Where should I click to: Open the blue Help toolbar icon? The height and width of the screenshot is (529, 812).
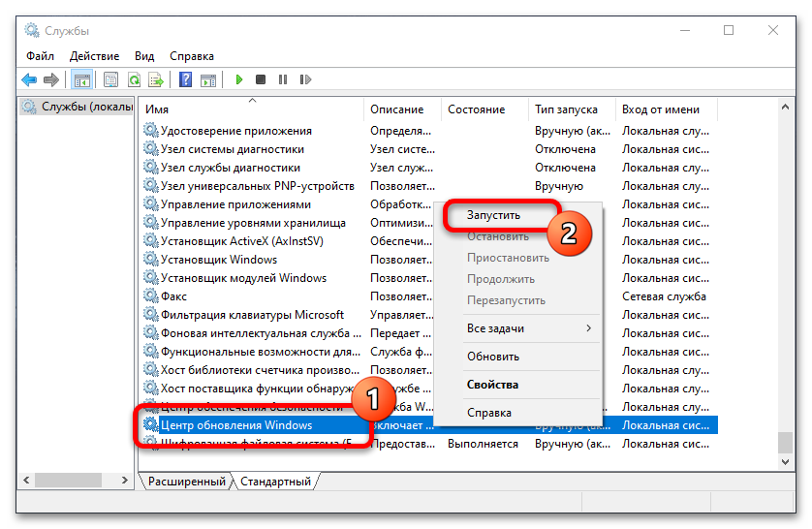pyautogui.click(x=185, y=79)
